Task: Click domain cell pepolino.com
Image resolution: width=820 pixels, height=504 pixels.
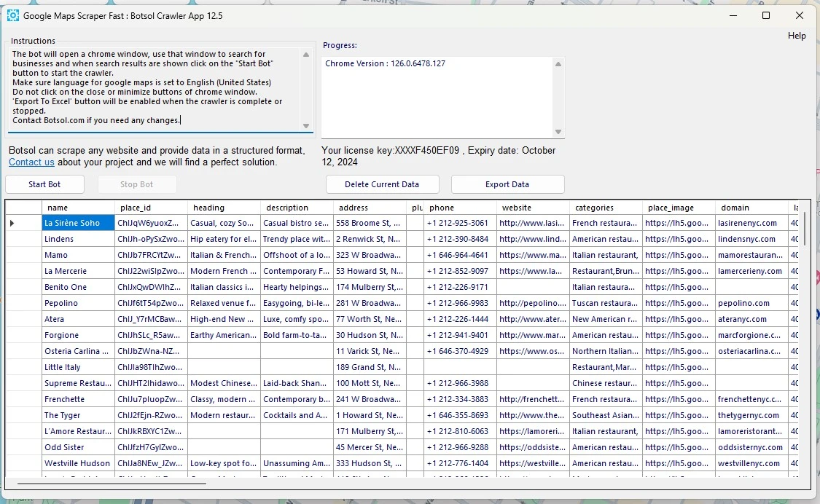Action: 751,303
